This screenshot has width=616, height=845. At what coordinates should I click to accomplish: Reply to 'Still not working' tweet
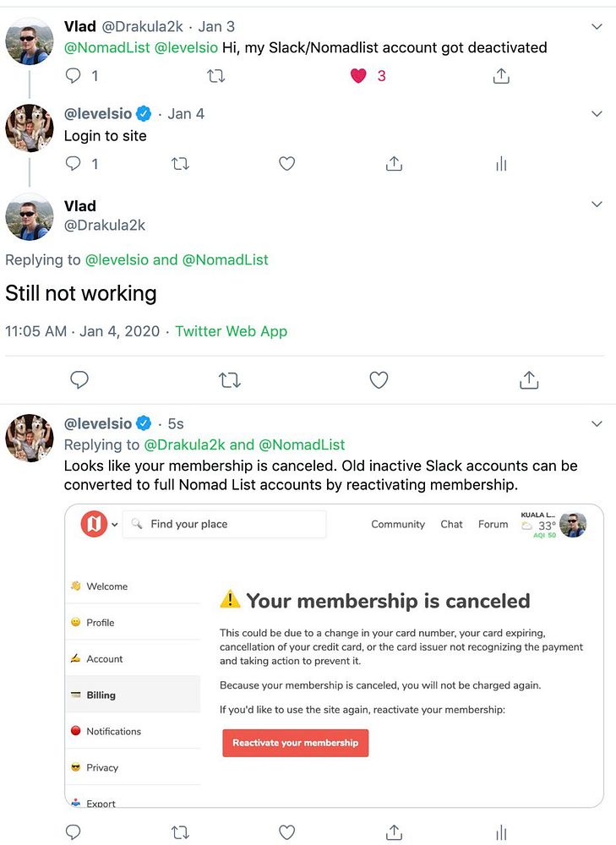(79, 380)
